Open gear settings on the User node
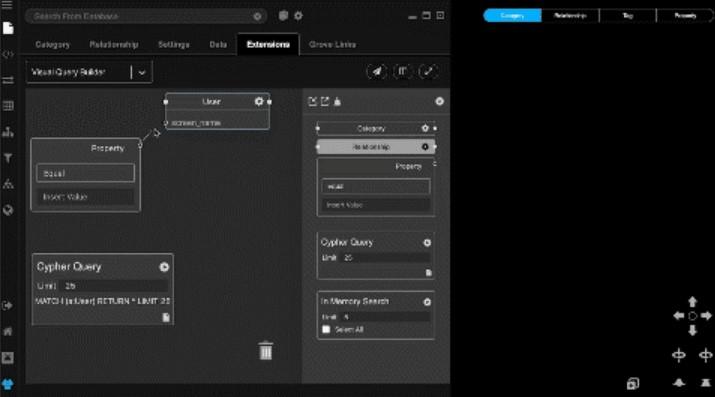The width and height of the screenshot is (715, 397). click(x=259, y=102)
